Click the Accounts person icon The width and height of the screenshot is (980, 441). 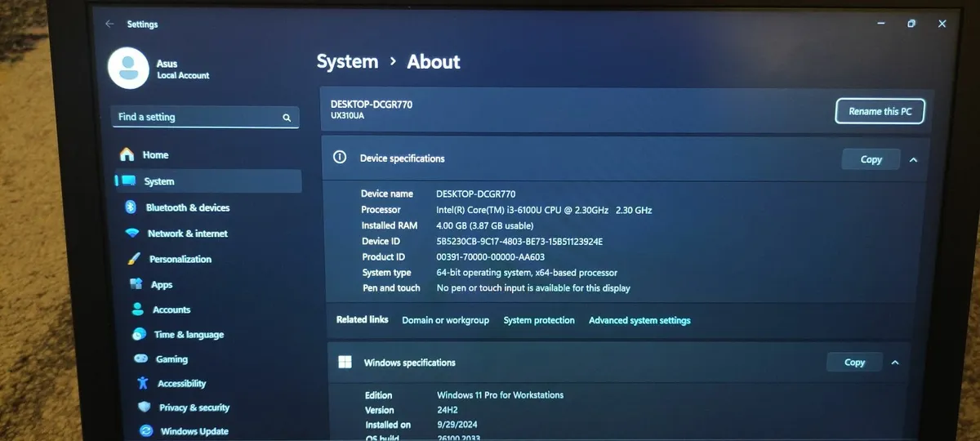(x=138, y=310)
